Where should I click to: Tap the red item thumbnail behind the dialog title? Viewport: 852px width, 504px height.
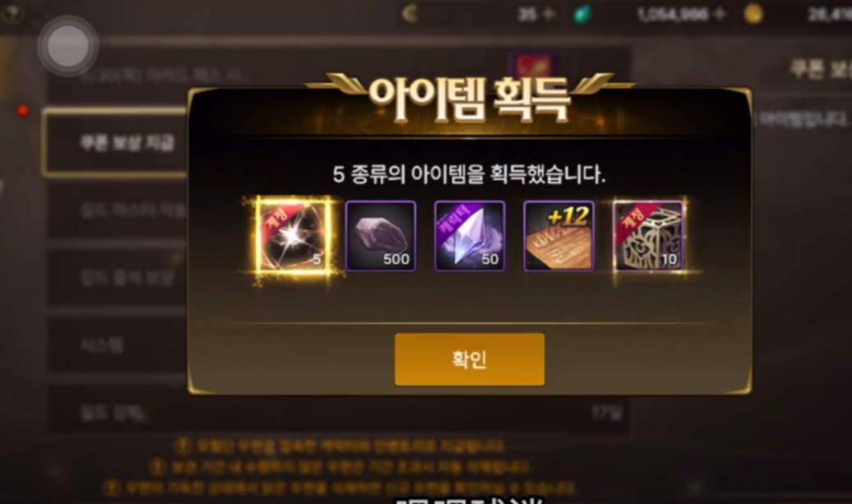(533, 66)
